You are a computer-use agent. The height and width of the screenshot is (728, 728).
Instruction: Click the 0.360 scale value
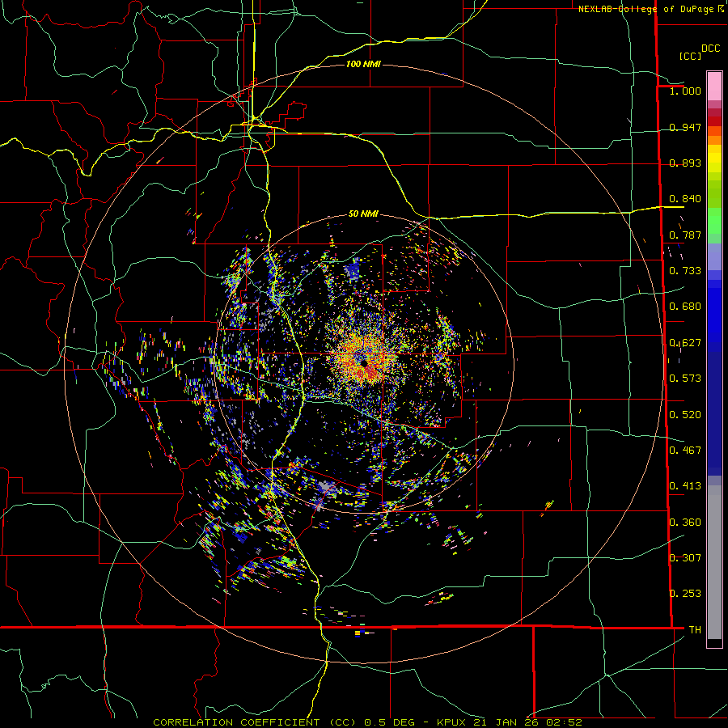pyautogui.click(x=685, y=523)
